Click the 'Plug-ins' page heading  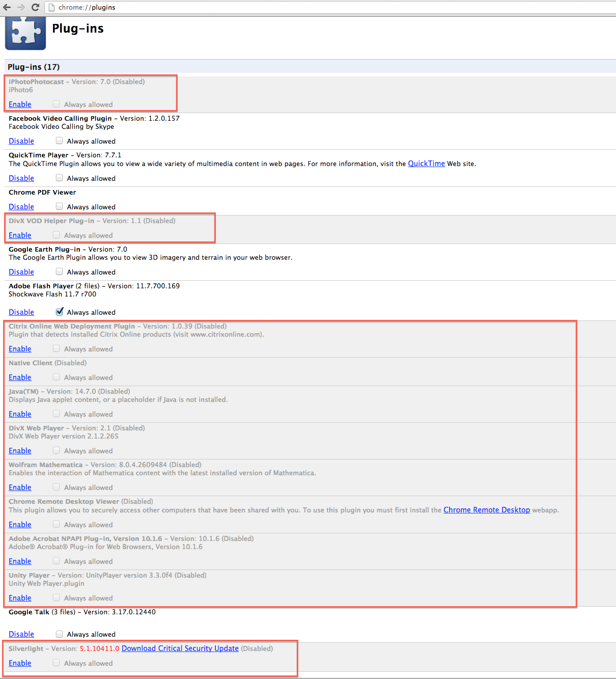(78, 29)
